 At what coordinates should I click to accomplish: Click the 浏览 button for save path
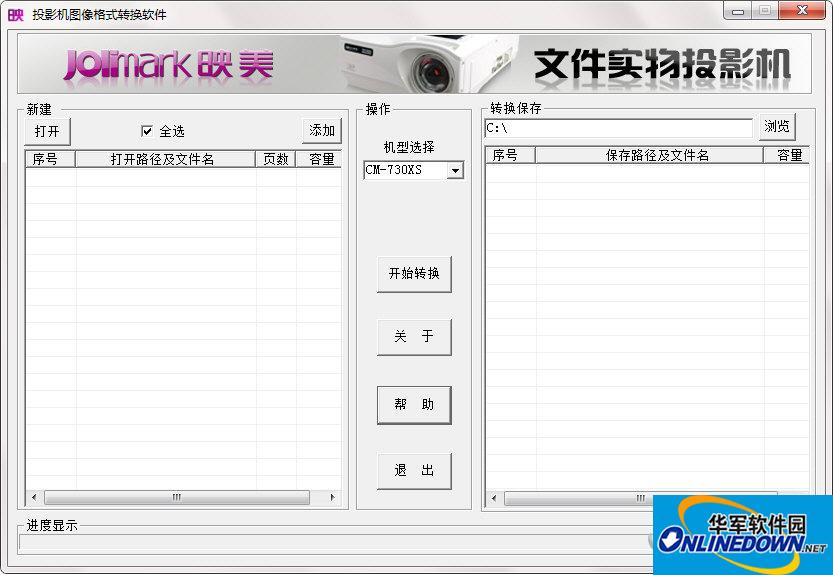[777, 126]
